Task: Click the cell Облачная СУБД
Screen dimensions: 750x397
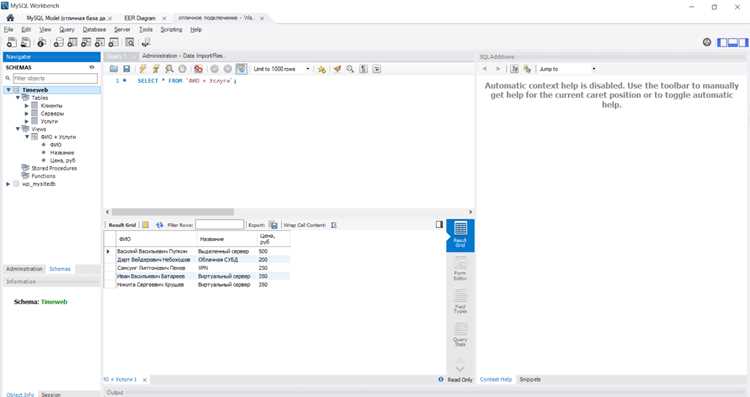Action: pyautogui.click(x=226, y=260)
